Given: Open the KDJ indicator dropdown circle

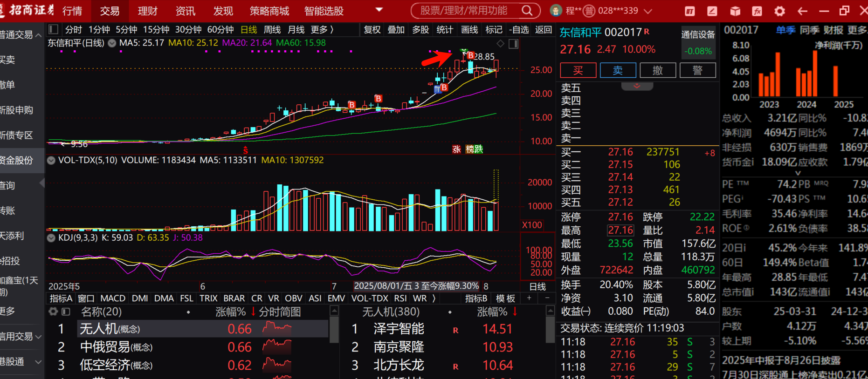Looking at the screenshot, I should (51, 238).
